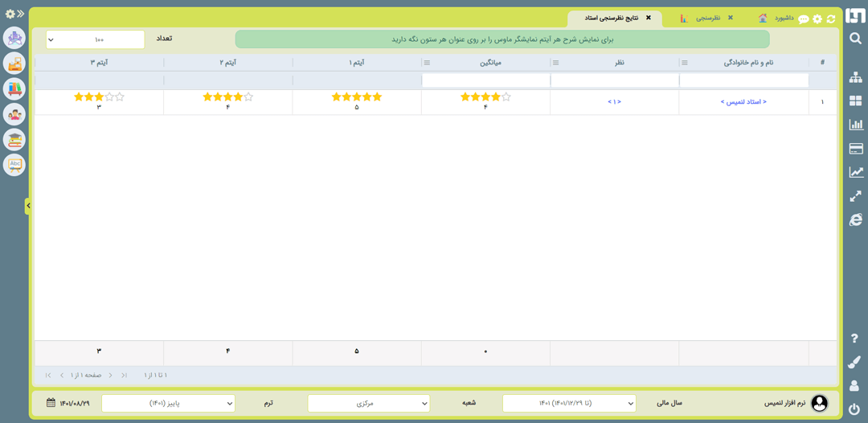The height and width of the screenshot is (423, 868).
Task: Open the first left sidebar round icon
Action: tap(14, 39)
